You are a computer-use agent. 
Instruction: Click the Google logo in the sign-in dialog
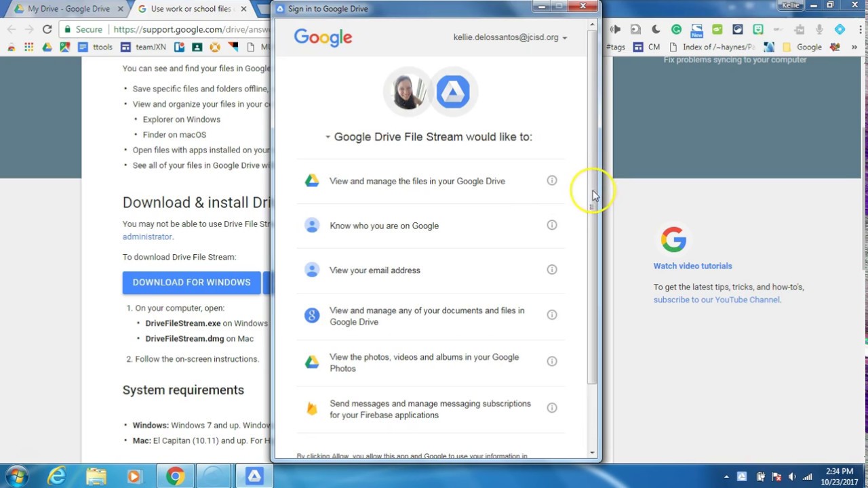pyautogui.click(x=323, y=37)
